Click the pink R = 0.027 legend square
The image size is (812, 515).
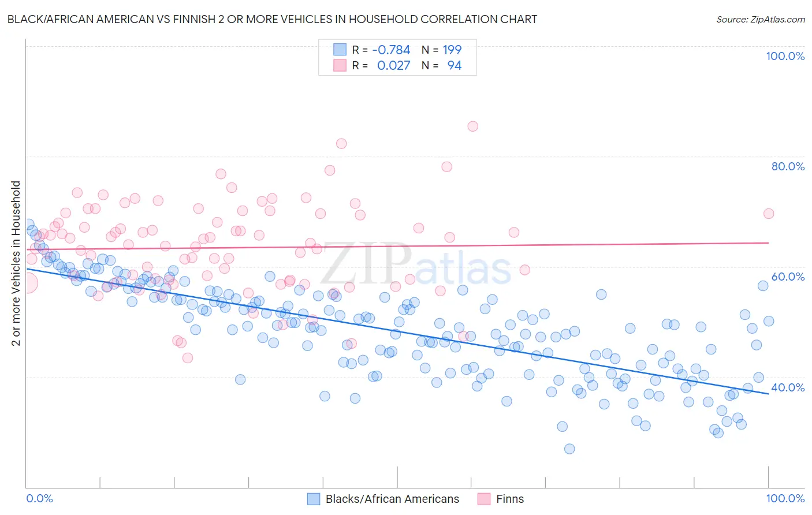tap(340, 65)
